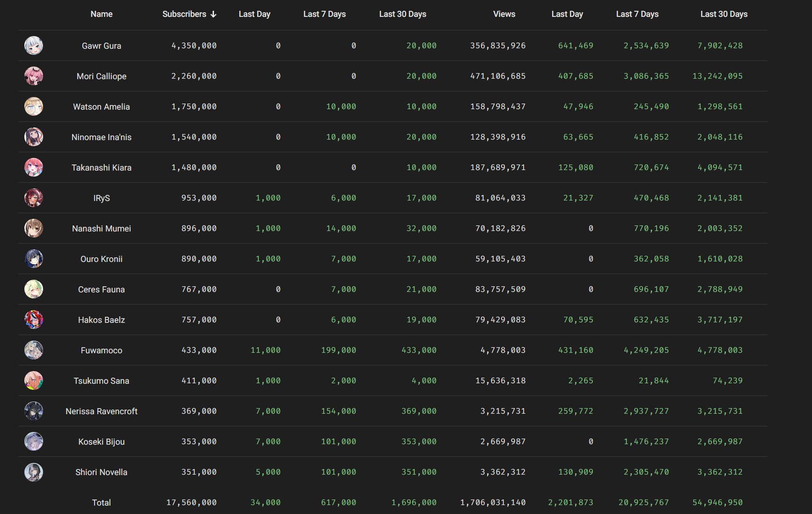Sort by the Name column header
The width and height of the screenshot is (812, 514).
tap(102, 14)
